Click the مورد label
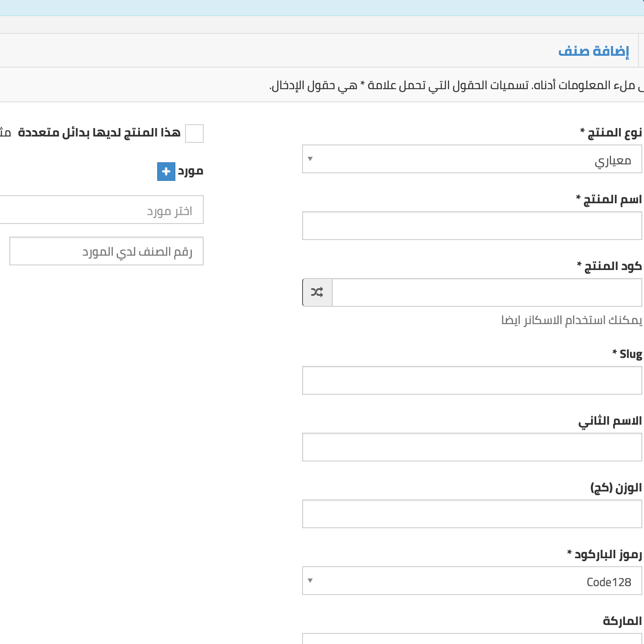This screenshot has height=644, width=644. (x=190, y=172)
